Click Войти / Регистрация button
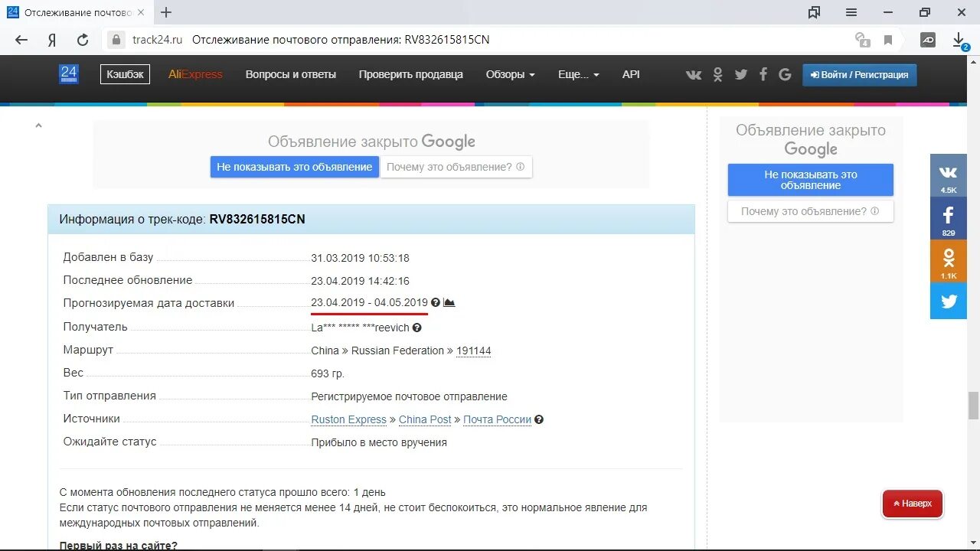The width and height of the screenshot is (980, 551). (x=860, y=75)
